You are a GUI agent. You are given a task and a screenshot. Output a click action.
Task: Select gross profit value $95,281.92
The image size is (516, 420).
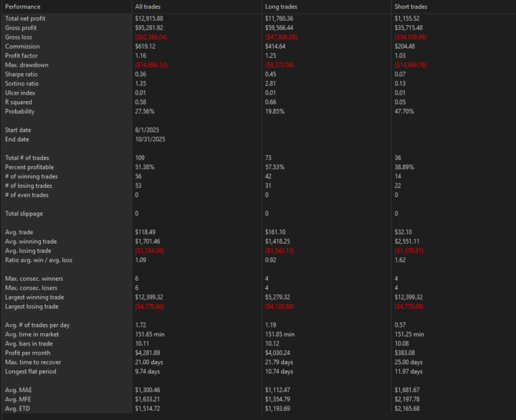149,28
